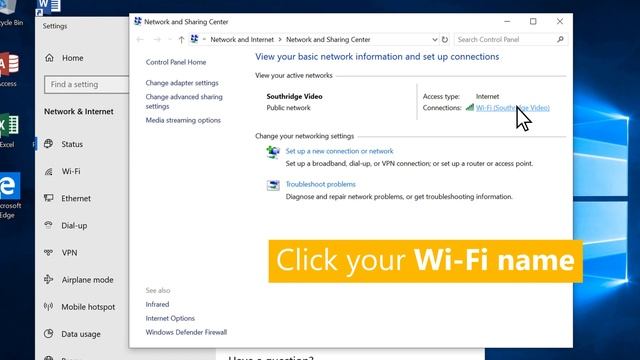Open Windows Defender Firewall link
This screenshot has width=640, height=360.
point(186,332)
